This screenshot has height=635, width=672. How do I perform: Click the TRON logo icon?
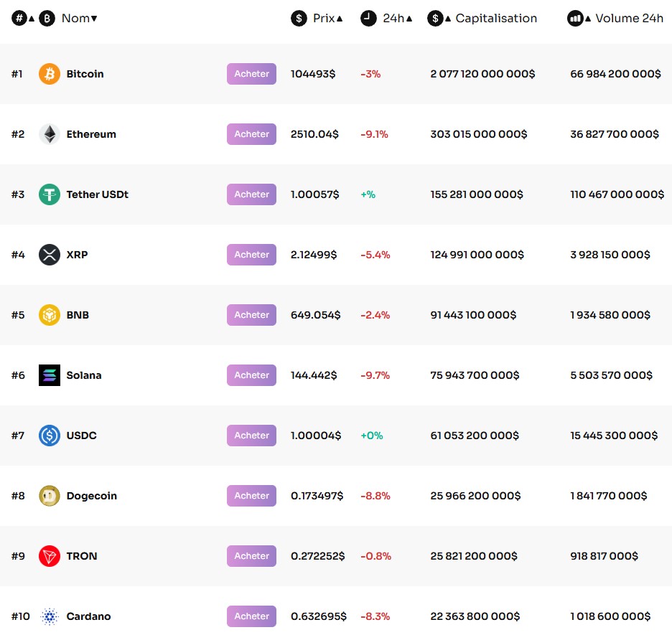49,555
